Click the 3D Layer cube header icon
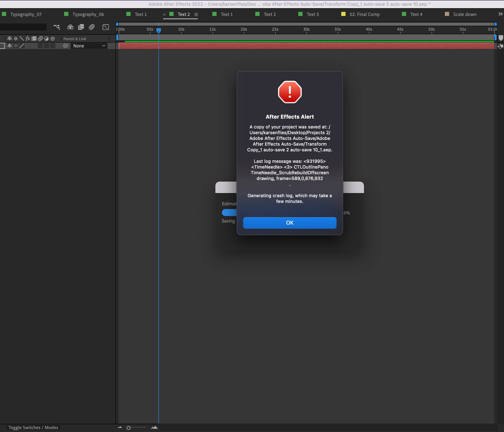Image resolution: width=504 pixels, height=432 pixels. 53,39
